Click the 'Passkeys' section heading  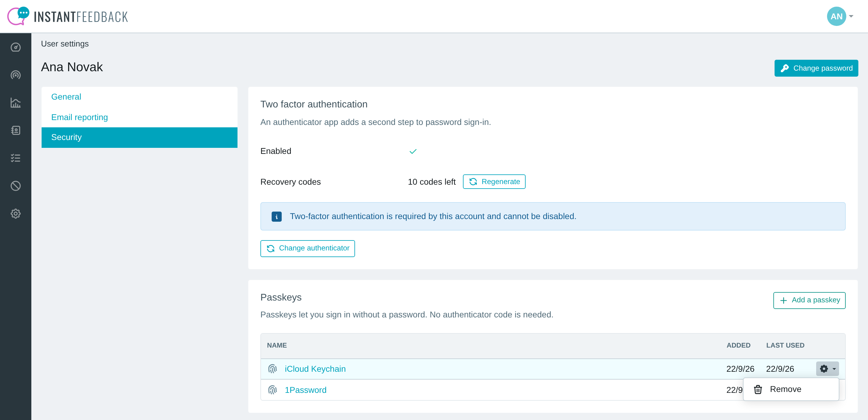281,297
